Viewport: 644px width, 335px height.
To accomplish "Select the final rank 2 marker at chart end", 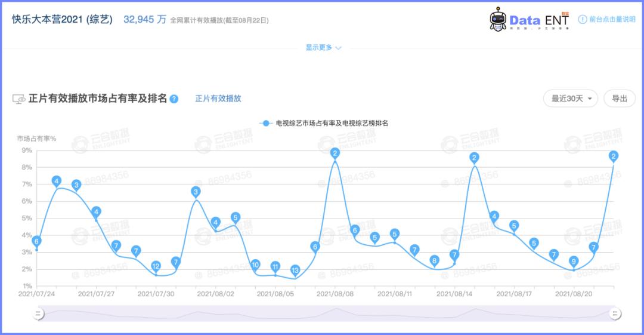I will tap(614, 156).
